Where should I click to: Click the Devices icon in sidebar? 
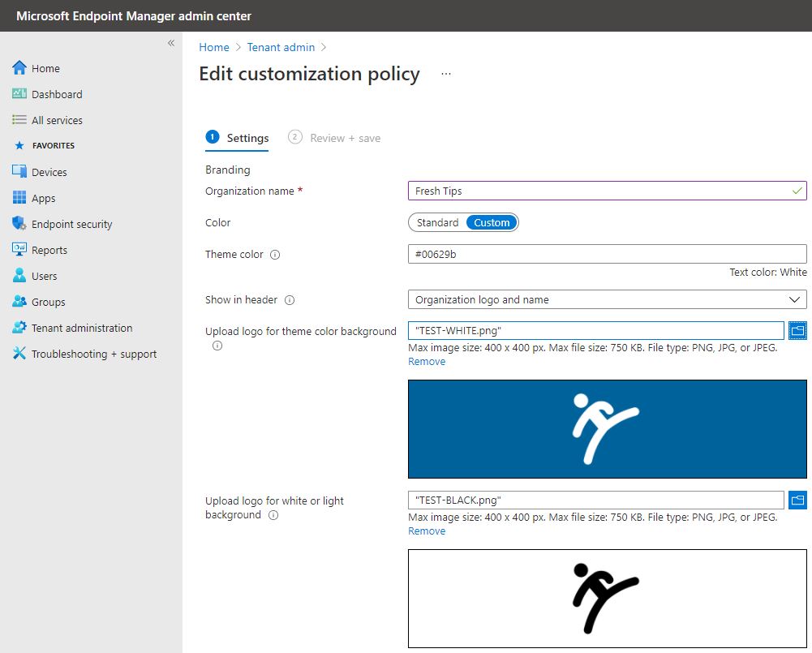[x=19, y=171]
